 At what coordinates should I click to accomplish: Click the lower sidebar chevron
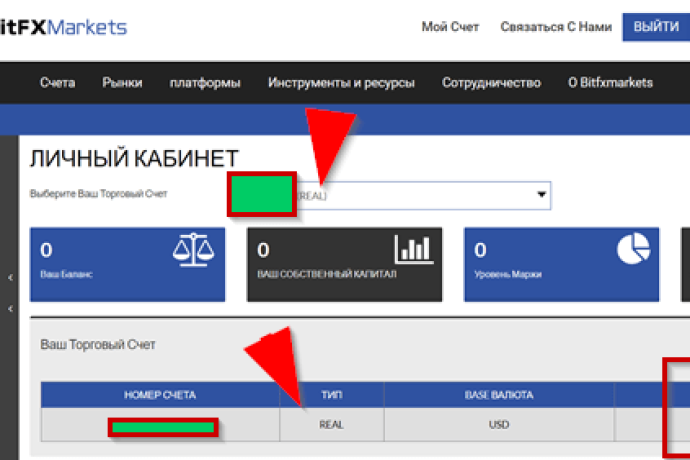[10, 309]
